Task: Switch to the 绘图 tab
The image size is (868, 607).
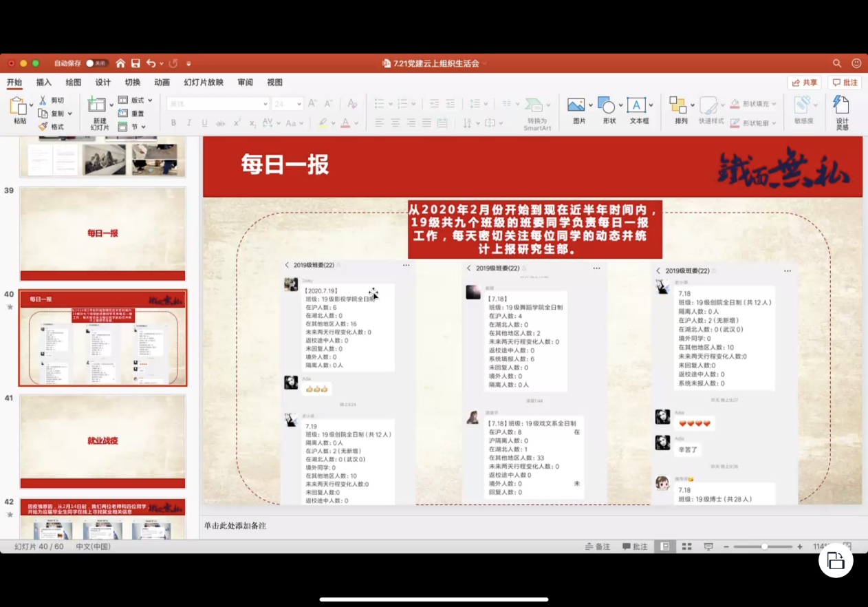Action: click(x=74, y=83)
